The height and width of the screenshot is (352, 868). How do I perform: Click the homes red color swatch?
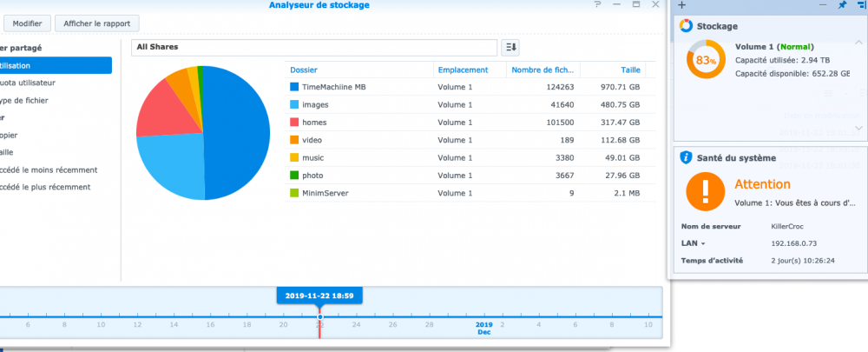coord(295,123)
